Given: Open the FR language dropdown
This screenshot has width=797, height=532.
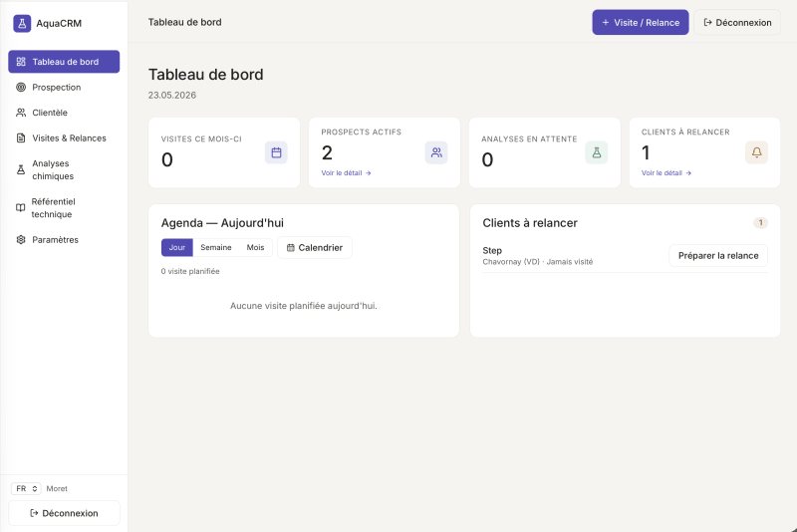Looking at the screenshot, I should [26, 488].
